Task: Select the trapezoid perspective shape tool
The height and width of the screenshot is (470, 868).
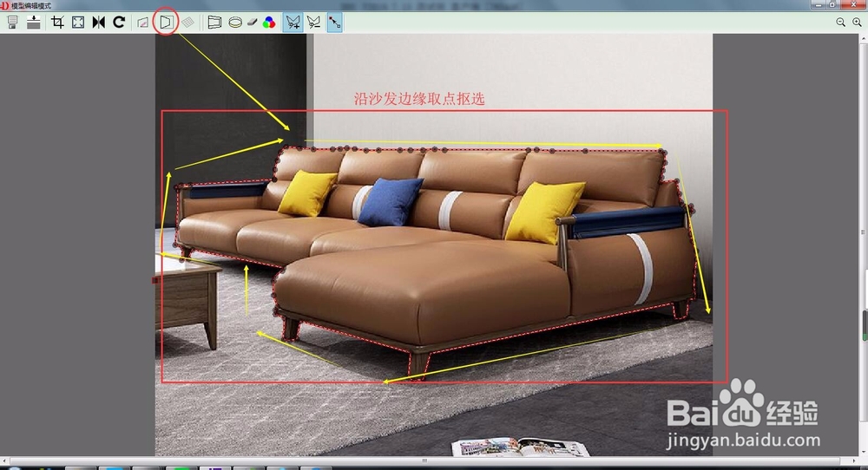Action: [x=214, y=23]
